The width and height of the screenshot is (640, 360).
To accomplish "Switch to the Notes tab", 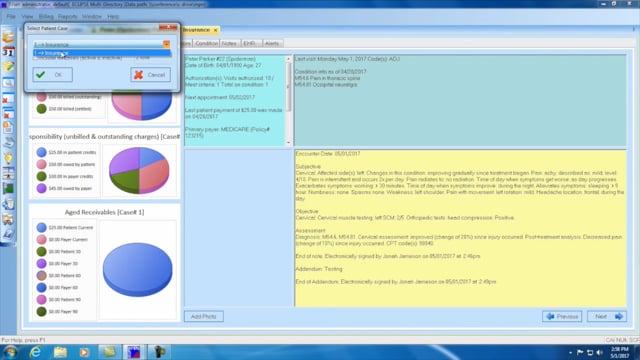I will (x=229, y=43).
